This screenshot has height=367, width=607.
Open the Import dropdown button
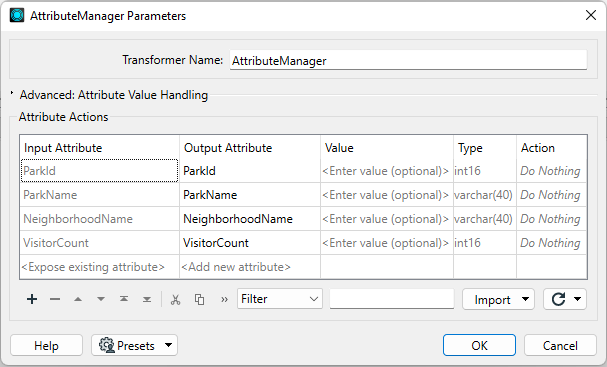point(498,299)
